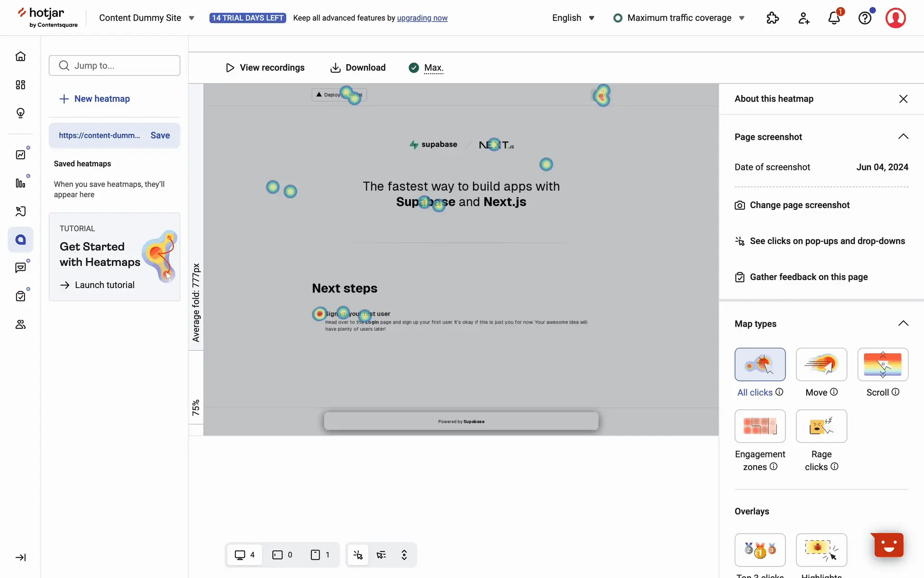
Task: Collapse the Page screenshot section
Action: (x=903, y=137)
